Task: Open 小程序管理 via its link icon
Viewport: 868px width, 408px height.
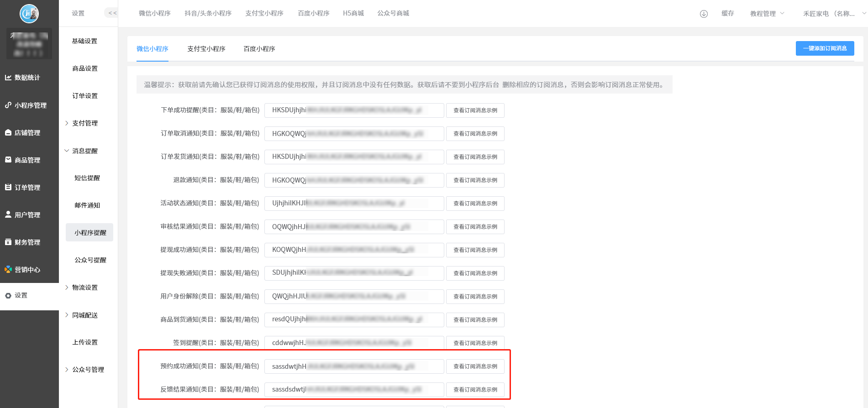Action: pos(8,105)
